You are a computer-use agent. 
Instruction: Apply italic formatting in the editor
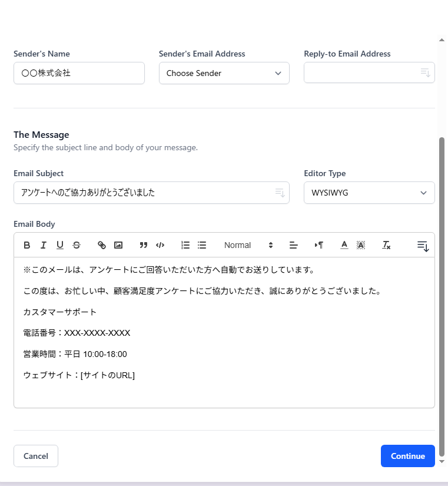[x=44, y=245]
